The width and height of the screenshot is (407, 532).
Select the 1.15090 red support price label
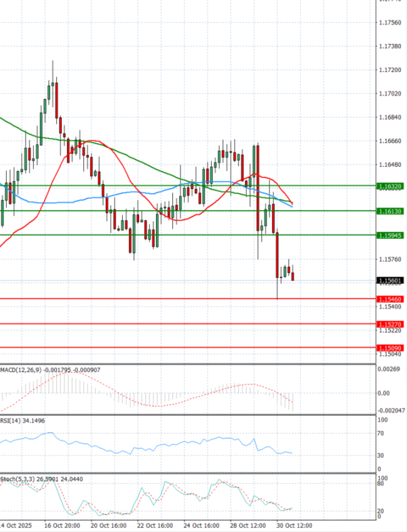(x=389, y=348)
